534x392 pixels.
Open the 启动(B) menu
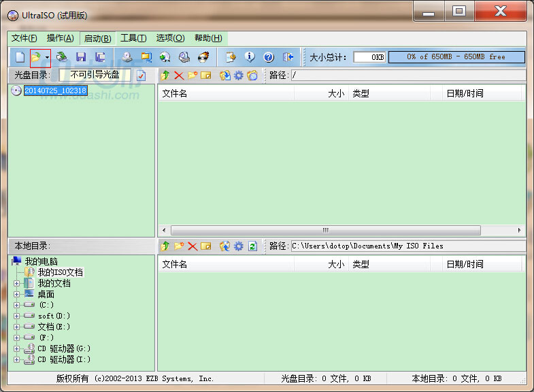(x=97, y=38)
